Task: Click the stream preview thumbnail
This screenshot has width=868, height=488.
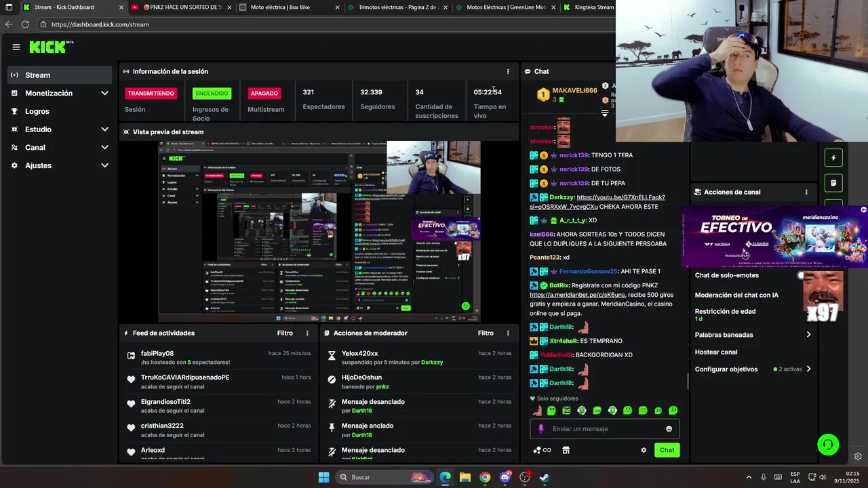Action: click(319, 230)
